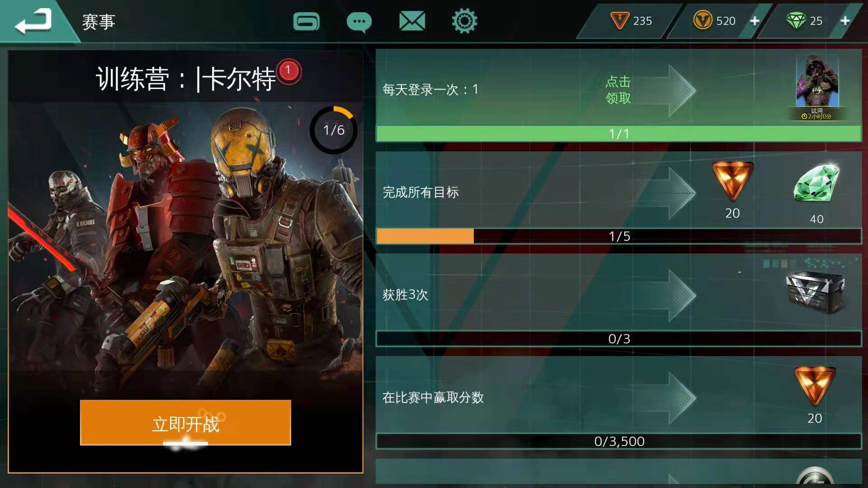Claim the daily login reward 点击领取
The height and width of the screenshot is (488, 868).
(x=618, y=89)
